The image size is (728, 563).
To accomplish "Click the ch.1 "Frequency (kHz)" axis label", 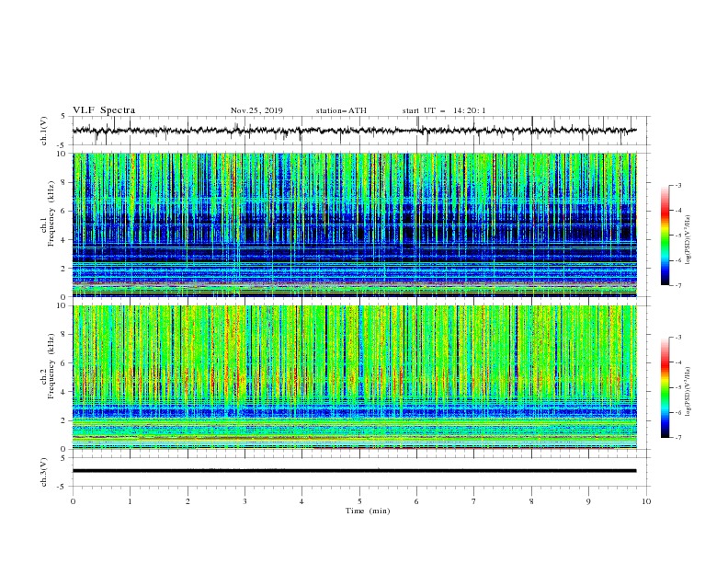I will 51,212.
